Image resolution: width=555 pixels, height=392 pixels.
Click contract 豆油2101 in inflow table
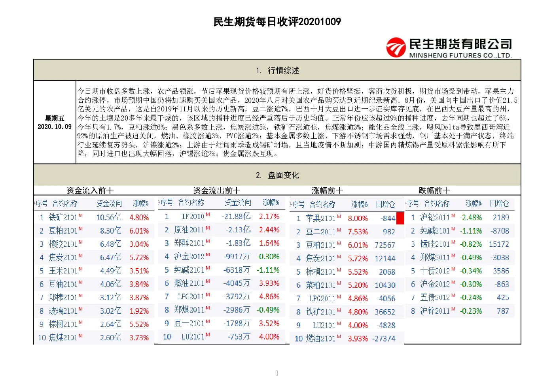click(x=63, y=284)
